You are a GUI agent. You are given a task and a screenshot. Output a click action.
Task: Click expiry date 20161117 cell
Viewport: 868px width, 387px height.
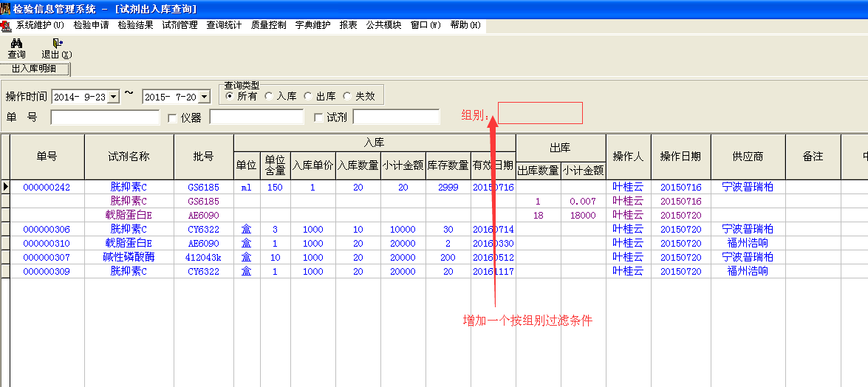[493, 271]
